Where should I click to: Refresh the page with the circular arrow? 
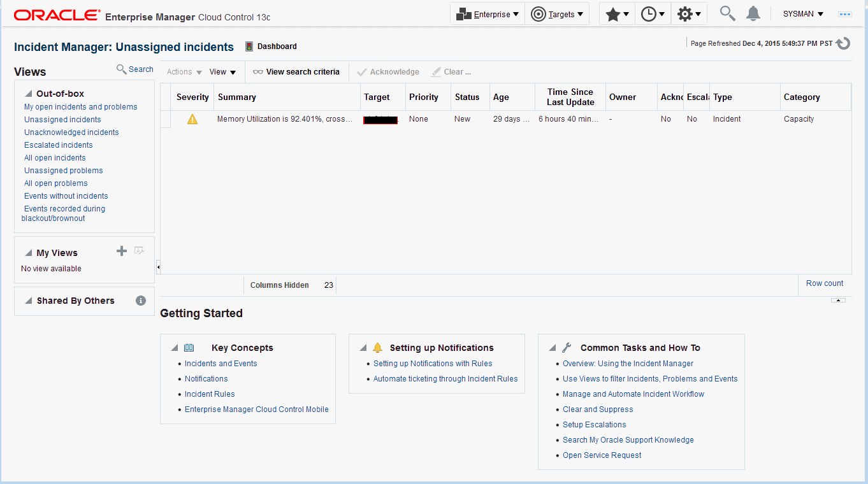click(843, 43)
